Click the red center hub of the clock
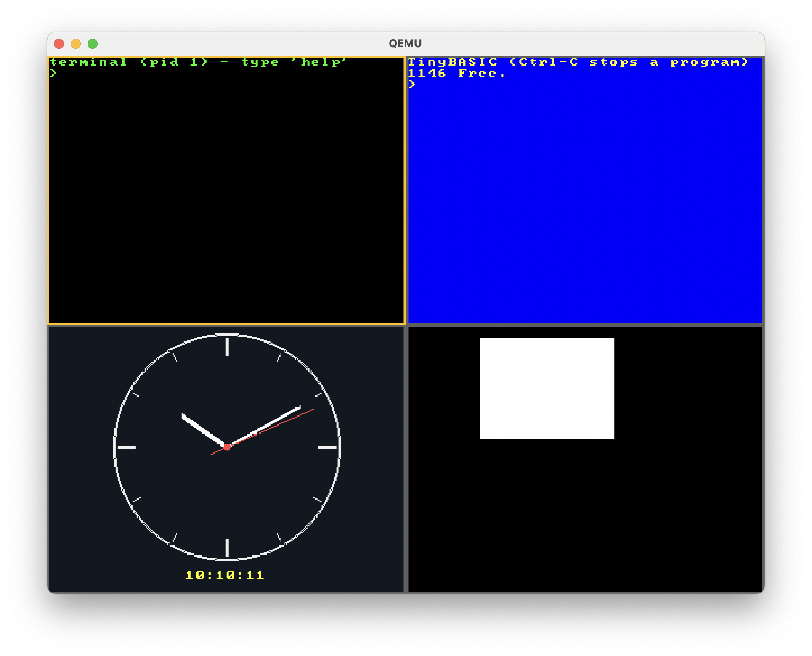 pos(227,447)
